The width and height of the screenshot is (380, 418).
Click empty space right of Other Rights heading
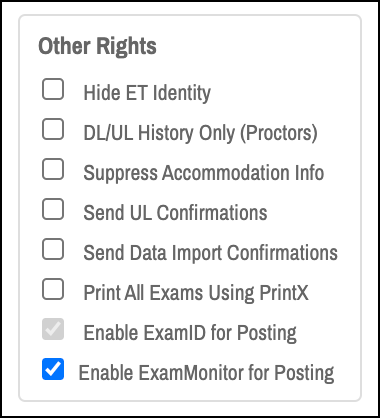257,46
